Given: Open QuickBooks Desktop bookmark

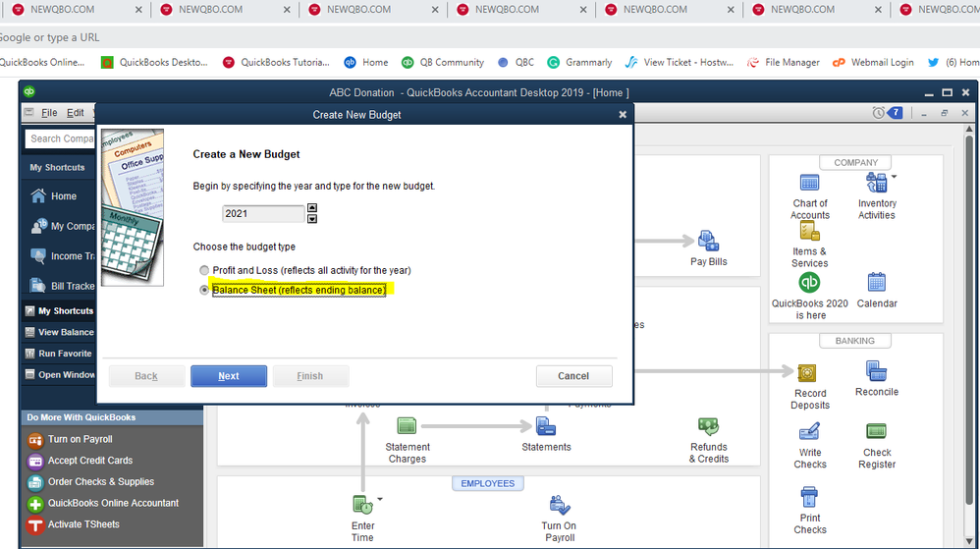Looking at the screenshot, I should (x=154, y=62).
